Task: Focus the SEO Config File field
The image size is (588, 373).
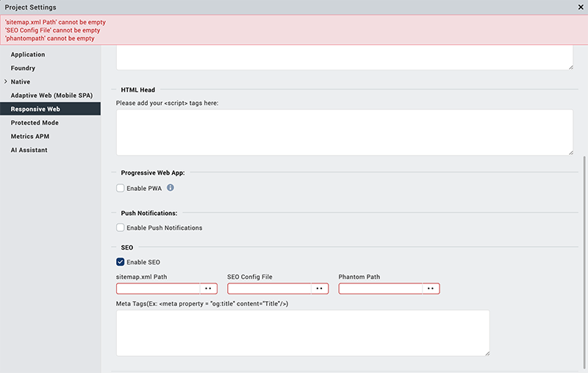Action: tap(269, 289)
